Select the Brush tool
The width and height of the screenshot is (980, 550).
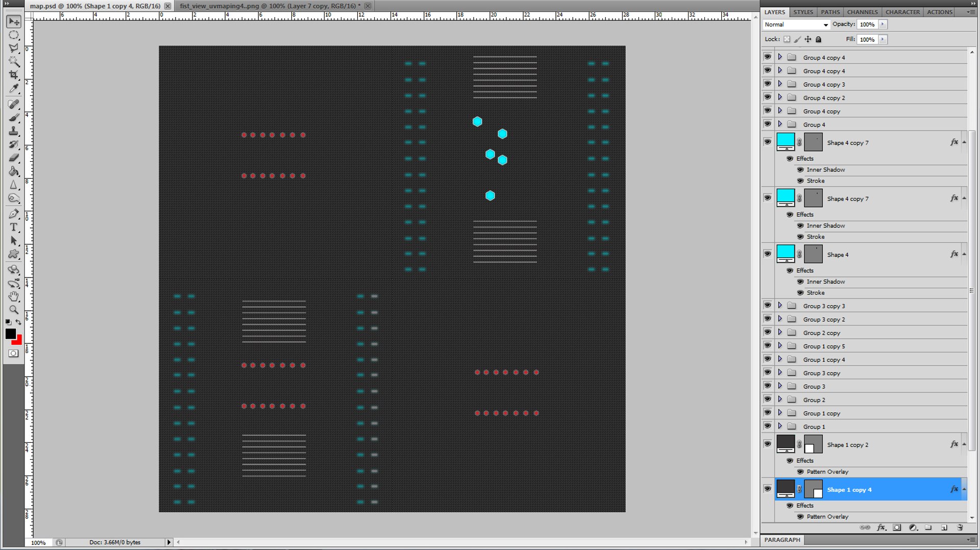click(x=14, y=117)
